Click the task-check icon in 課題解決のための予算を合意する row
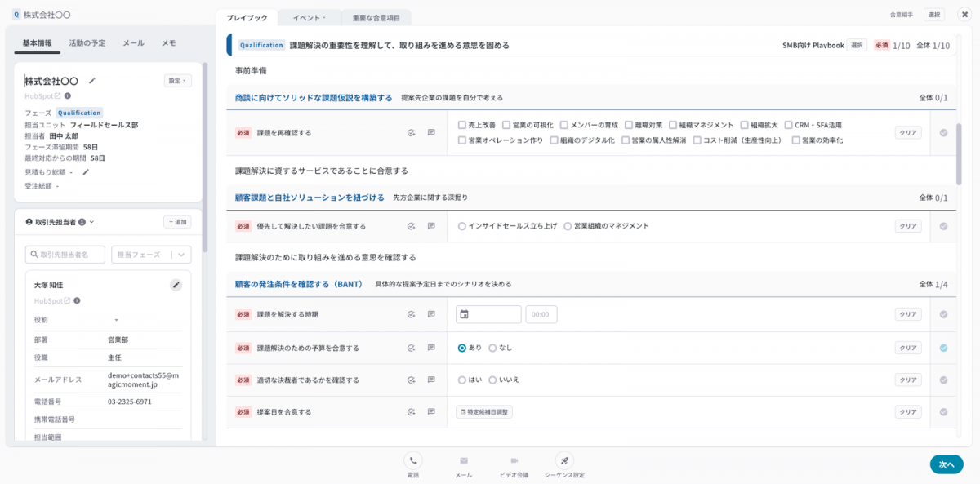The height and width of the screenshot is (484, 980). coord(412,348)
